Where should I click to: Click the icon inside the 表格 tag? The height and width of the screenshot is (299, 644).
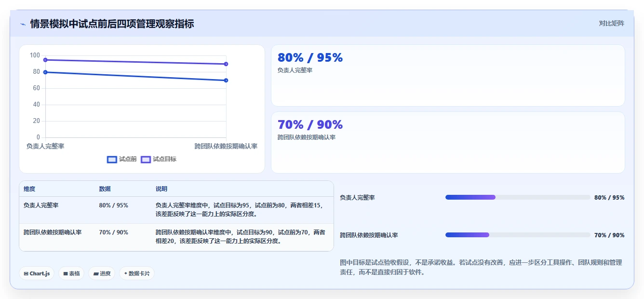66,274
